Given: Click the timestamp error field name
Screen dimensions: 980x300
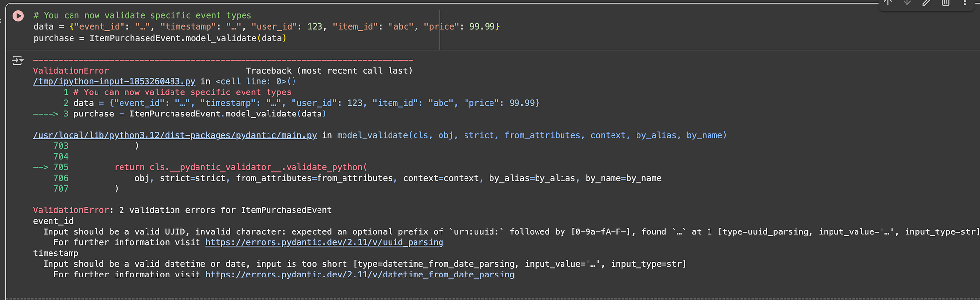Looking at the screenshot, I should (x=56, y=254).
